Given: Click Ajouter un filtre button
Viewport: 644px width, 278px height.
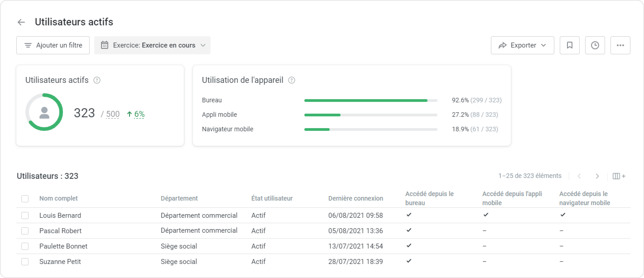Looking at the screenshot, I should 53,45.
